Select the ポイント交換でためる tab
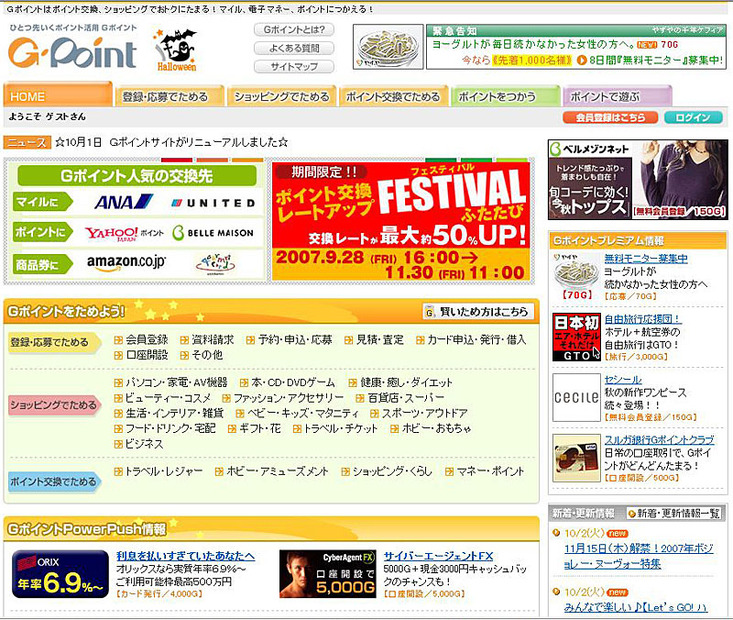The image size is (733, 620). click(x=393, y=96)
